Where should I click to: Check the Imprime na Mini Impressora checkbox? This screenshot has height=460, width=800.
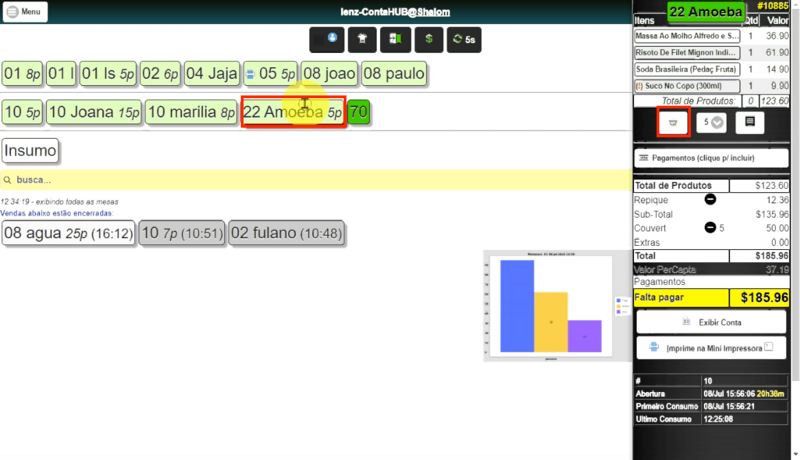coord(769,347)
